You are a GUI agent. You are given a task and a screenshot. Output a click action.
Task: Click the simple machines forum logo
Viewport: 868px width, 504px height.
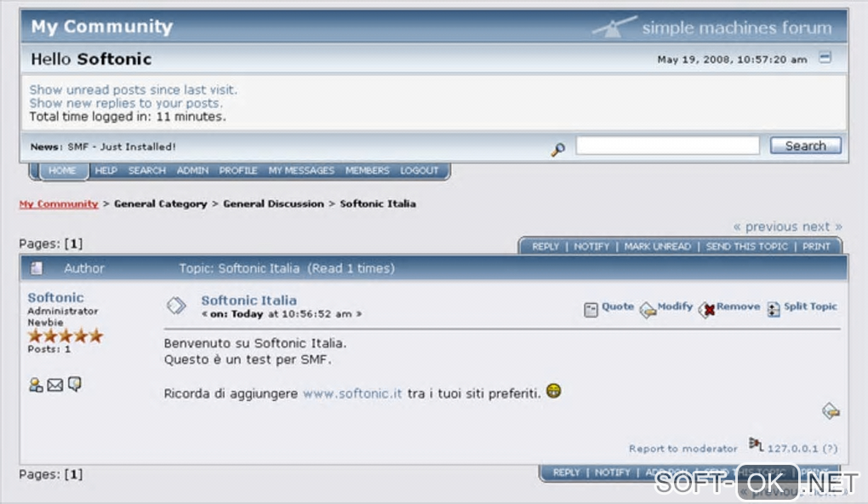[712, 27]
